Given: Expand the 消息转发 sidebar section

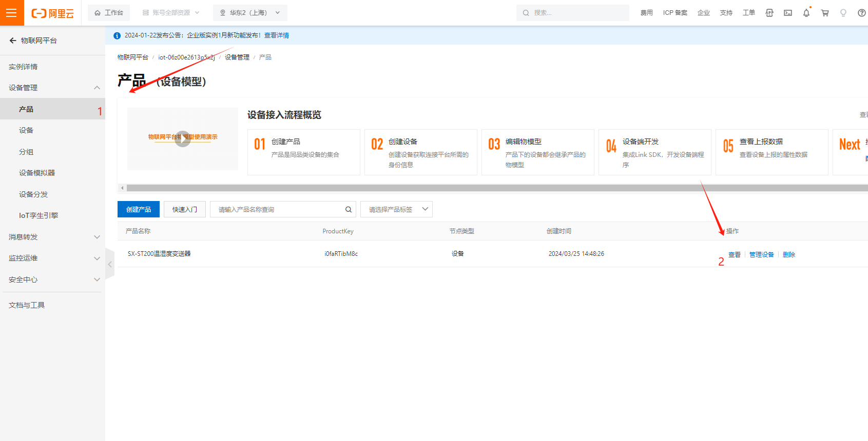Looking at the screenshot, I should click(97, 237).
